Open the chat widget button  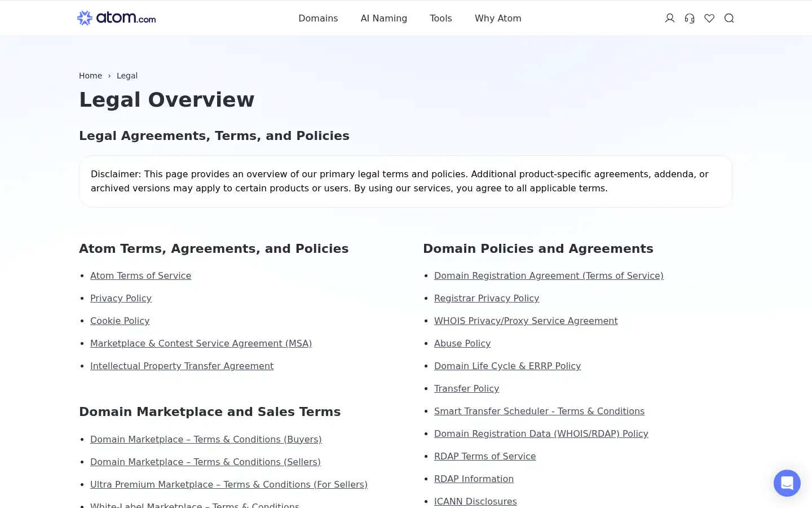pyautogui.click(x=787, y=483)
